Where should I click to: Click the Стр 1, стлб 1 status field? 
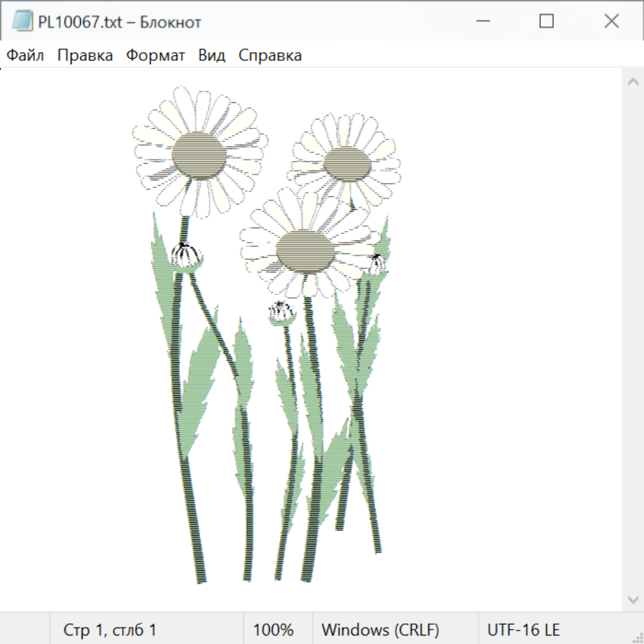[110, 630]
